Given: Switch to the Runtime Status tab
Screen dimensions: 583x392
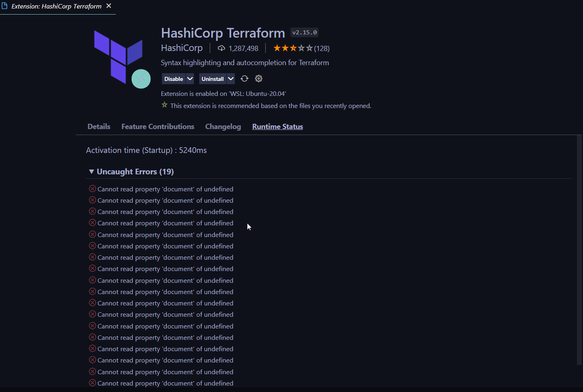Looking at the screenshot, I should [277, 126].
